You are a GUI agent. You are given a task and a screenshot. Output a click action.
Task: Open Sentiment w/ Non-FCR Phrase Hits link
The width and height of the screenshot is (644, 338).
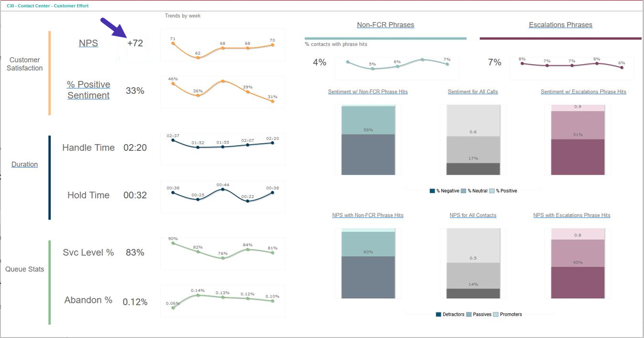coord(368,91)
